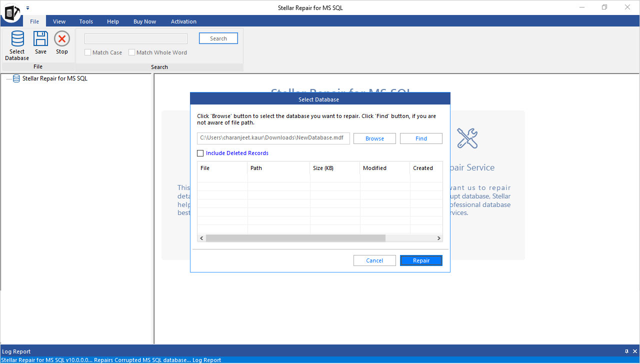
Task: Click the Browse button
Action: pos(374,138)
